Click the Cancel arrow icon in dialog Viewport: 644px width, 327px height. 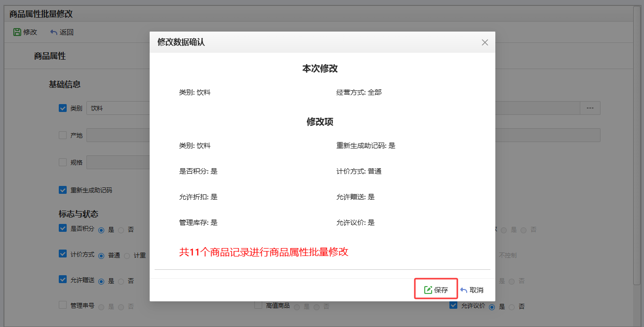pos(464,290)
